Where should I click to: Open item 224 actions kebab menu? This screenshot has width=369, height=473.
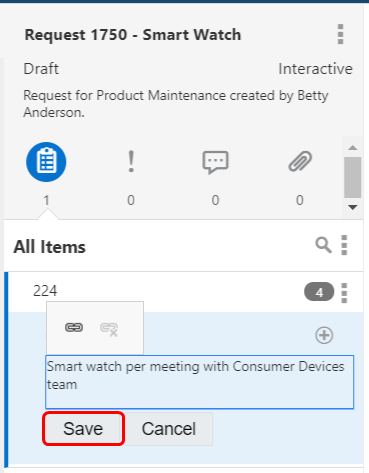[x=344, y=293]
